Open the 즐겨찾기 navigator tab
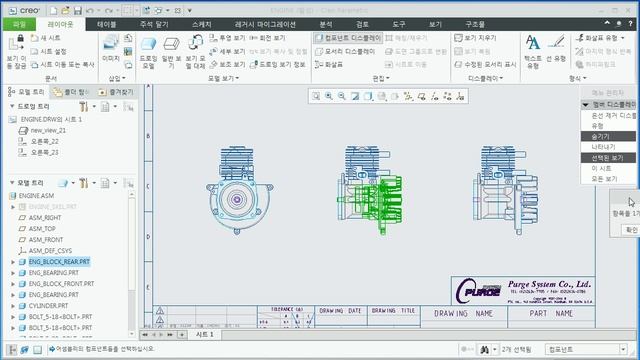 117,92
